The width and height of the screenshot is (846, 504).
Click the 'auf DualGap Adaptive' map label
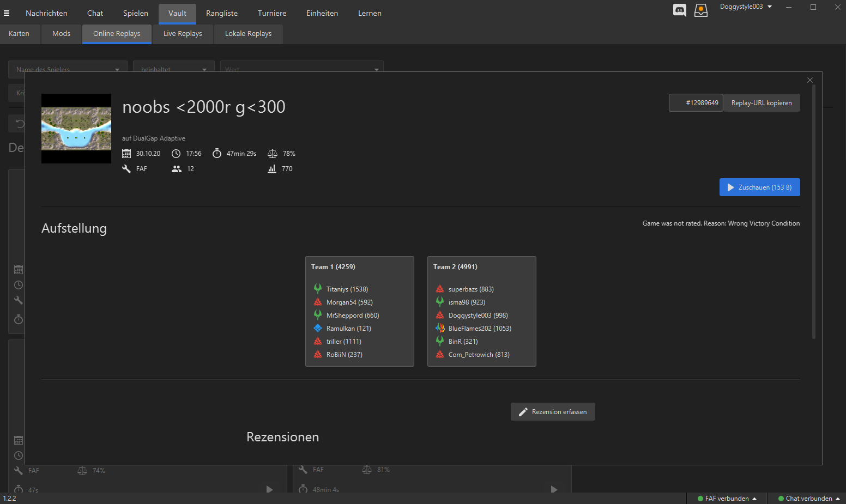[x=154, y=138]
